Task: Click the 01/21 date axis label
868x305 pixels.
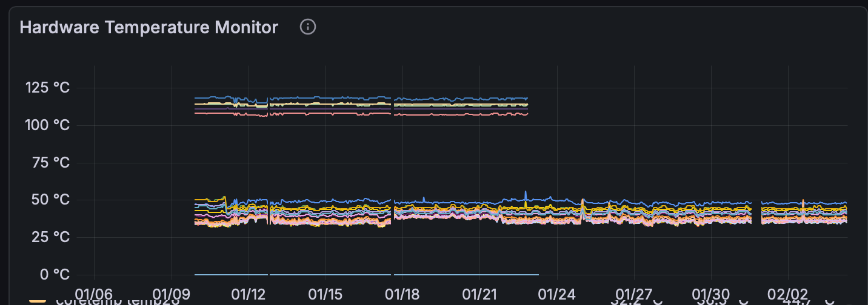Action: (479, 294)
